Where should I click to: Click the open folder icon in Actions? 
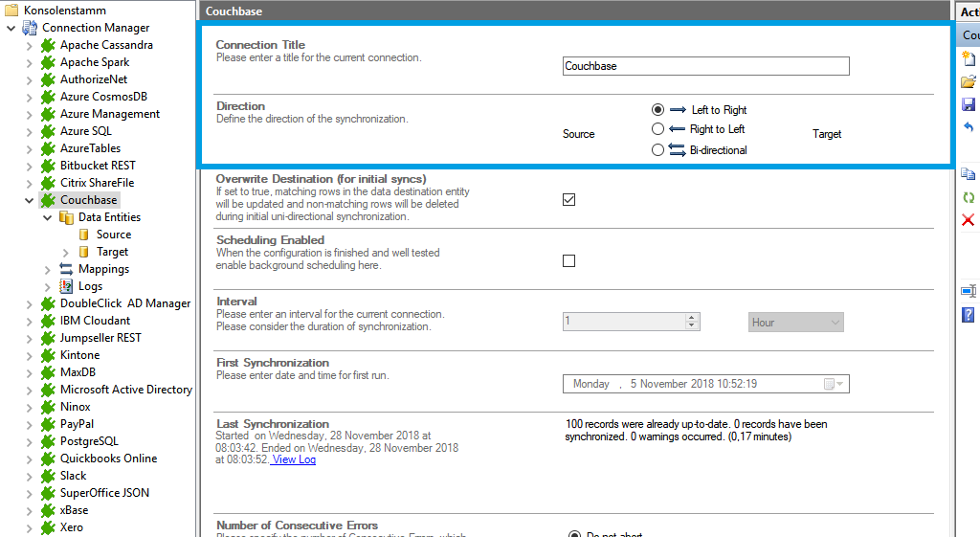tap(969, 81)
